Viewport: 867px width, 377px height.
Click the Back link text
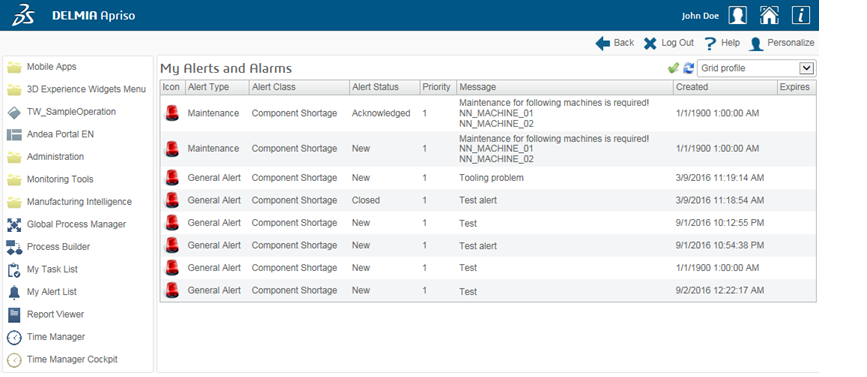tap(624, 43)
